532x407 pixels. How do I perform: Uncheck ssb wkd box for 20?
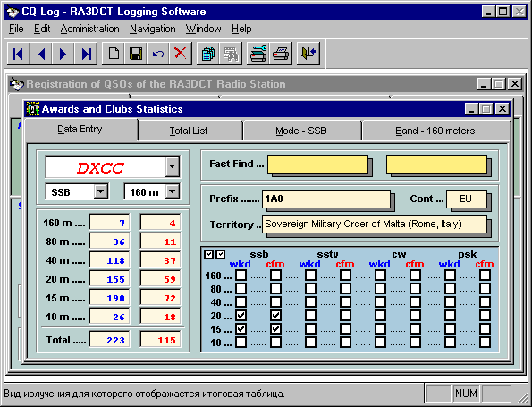pos(241,316)
